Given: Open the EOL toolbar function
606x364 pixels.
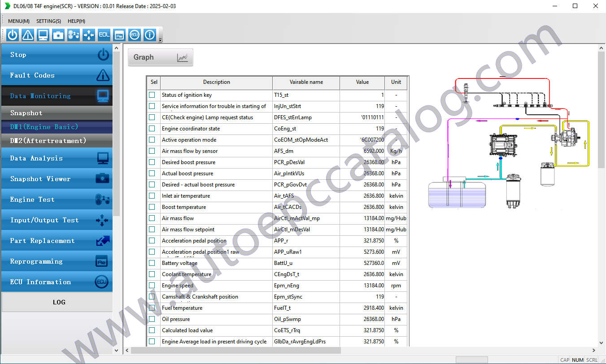Looking at the screenshot, I should tap(104, 35).
